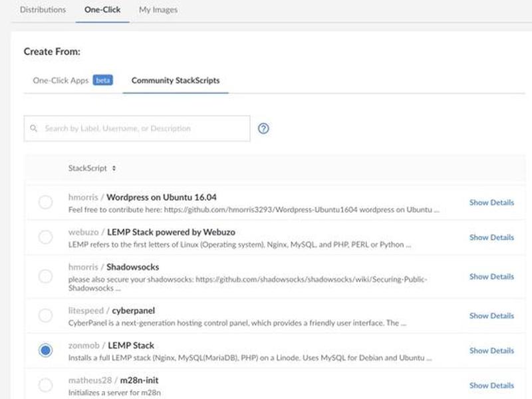
Task: Click the beta badge next to One-Click Apps
Action: [x=103, y=80]
